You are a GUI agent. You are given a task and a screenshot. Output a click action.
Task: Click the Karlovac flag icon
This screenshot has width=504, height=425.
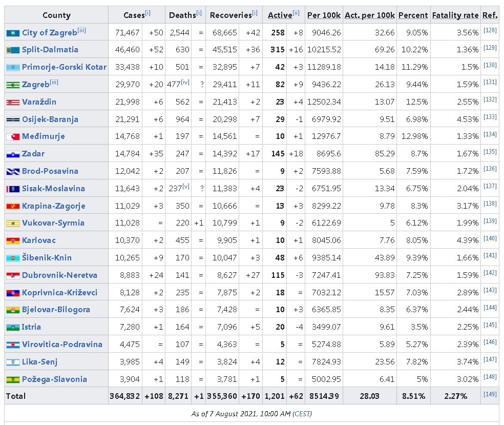[x=13, y=240]
